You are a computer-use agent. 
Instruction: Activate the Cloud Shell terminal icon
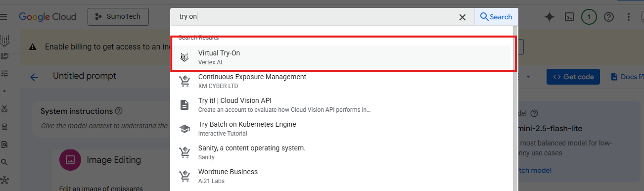[x=569, y=17]
